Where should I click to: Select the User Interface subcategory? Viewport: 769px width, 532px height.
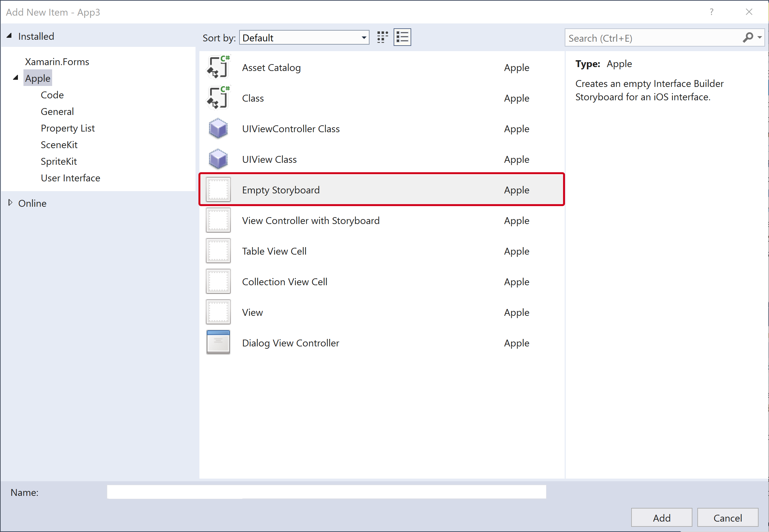coord(69,177)
